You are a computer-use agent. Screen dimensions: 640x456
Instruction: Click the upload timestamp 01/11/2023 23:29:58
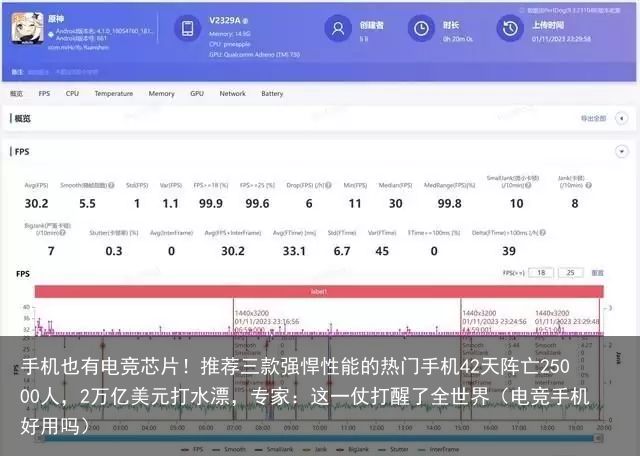click(x=561, y=39)
